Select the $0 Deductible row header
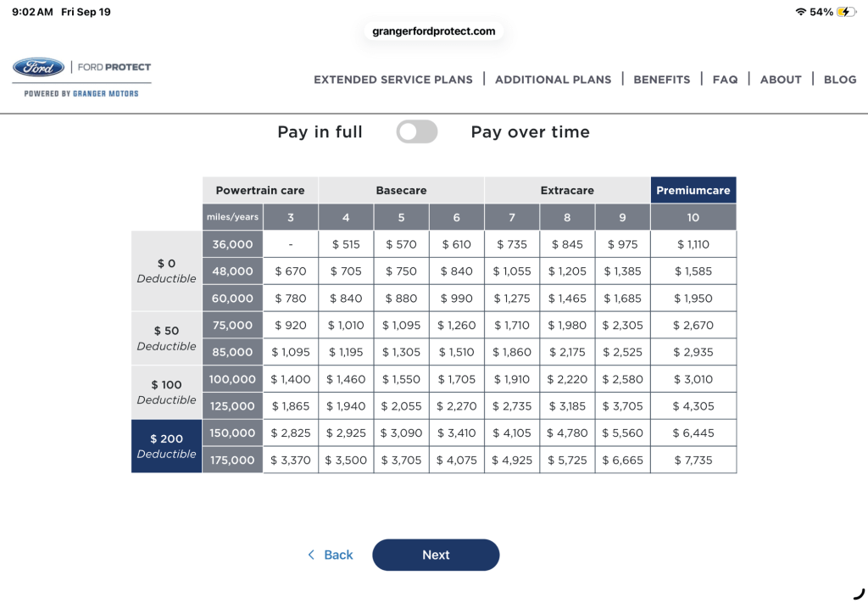 (166, 271)
